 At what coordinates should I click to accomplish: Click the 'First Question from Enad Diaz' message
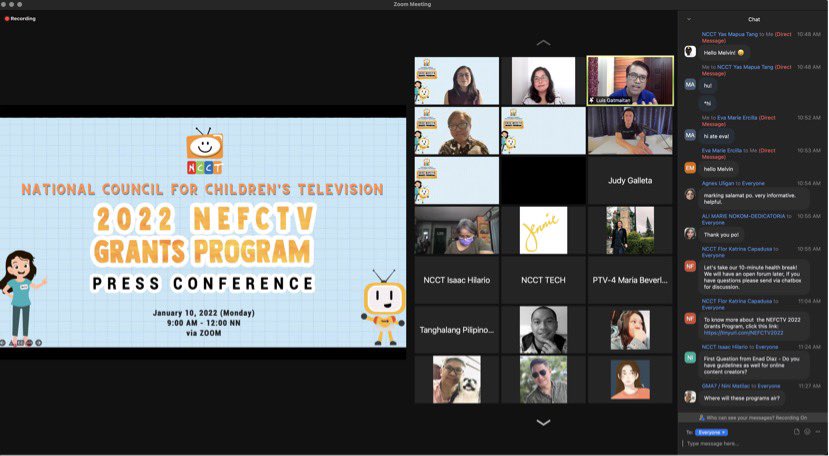pos(753,365)
